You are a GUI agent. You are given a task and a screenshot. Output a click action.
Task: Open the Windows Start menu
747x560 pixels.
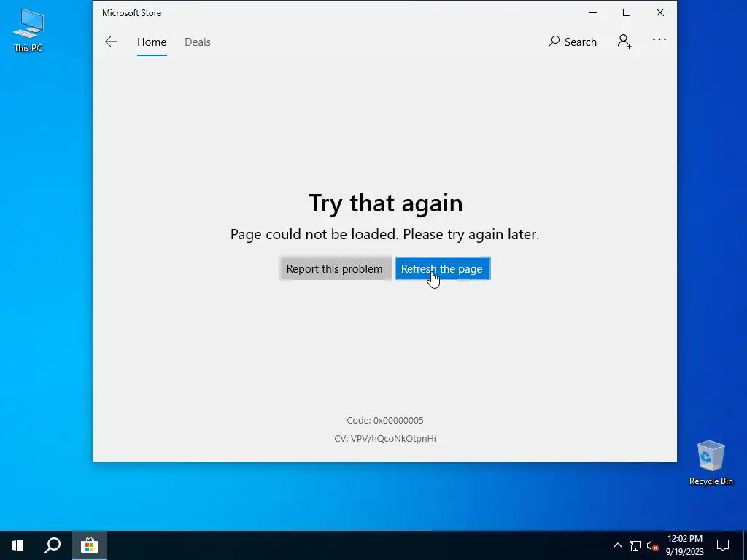click(x=18, y=545)
